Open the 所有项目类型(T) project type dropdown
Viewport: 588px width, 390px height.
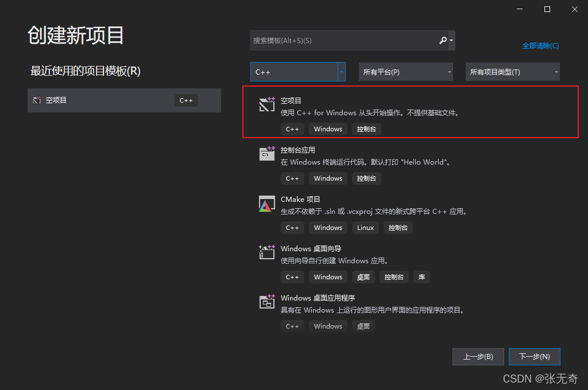click(x=513, y=72)
